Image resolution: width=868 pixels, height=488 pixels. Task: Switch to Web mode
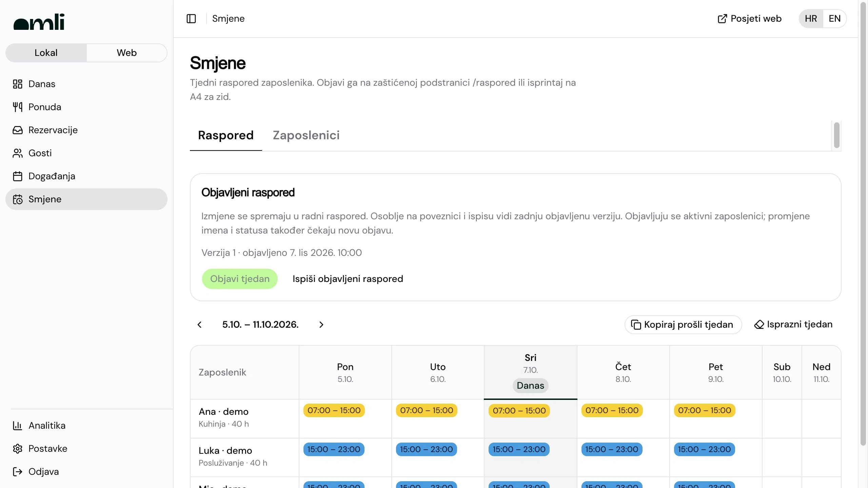click(127, 53)
